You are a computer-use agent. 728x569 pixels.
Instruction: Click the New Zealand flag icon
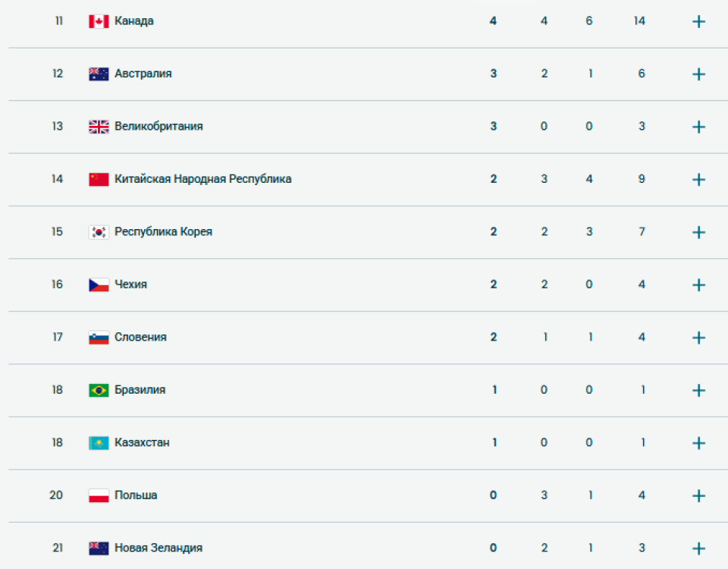click(99, 547)
